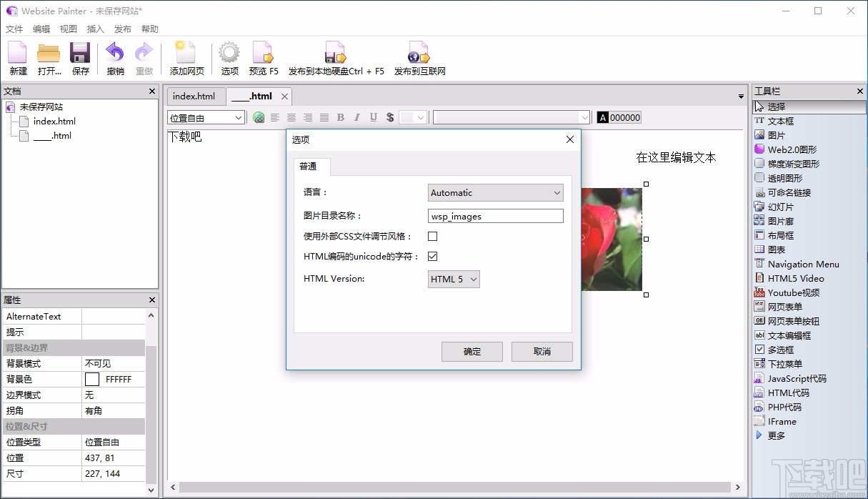The image size is (868, 499).
Task: Select the 文本框 tool in the toolbar
Action: (782, 120)
